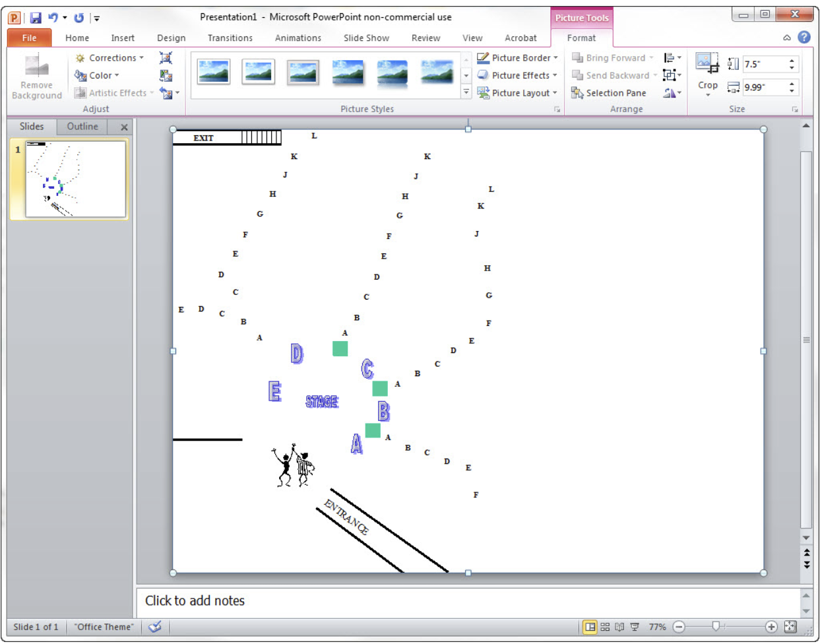Click the 77% zoom level

(x=657, y=627)
